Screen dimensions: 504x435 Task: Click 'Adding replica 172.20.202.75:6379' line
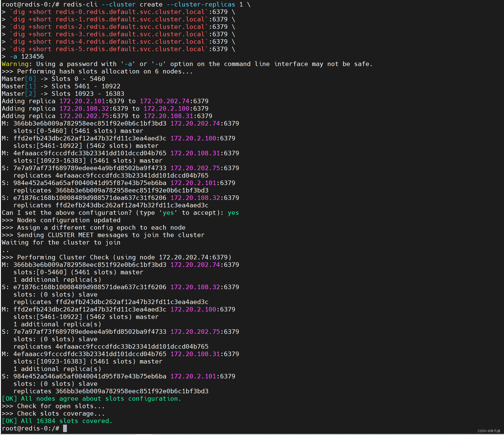(x=107, y=116)
